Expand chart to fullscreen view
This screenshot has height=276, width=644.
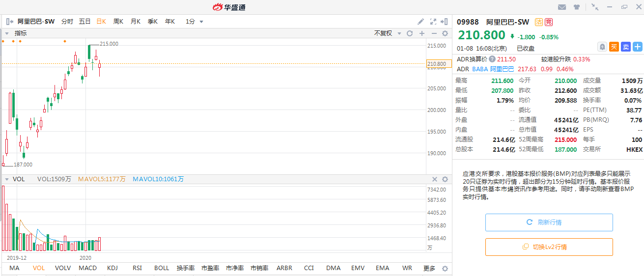[433, 22]
